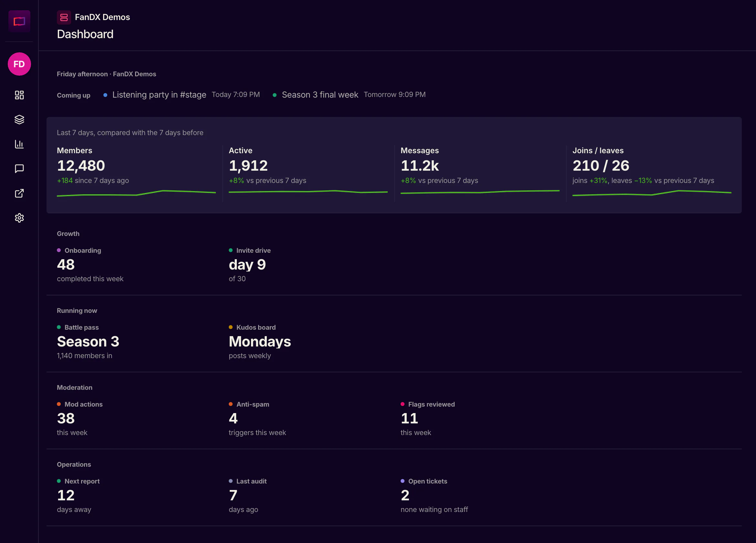756x543 pixels.
Task: Click 'Friday afternoon · FanDX Demos' text
Action: [106, 74]
